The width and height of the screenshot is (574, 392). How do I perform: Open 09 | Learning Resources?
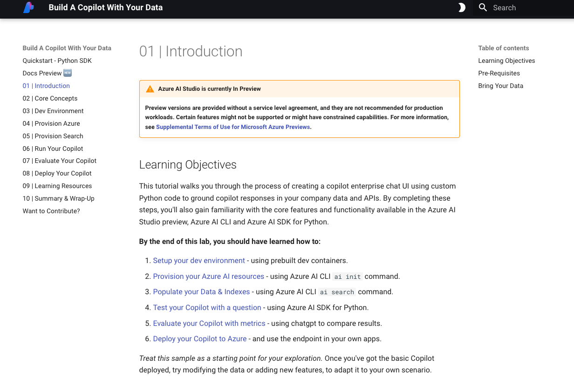pos(57,186)
